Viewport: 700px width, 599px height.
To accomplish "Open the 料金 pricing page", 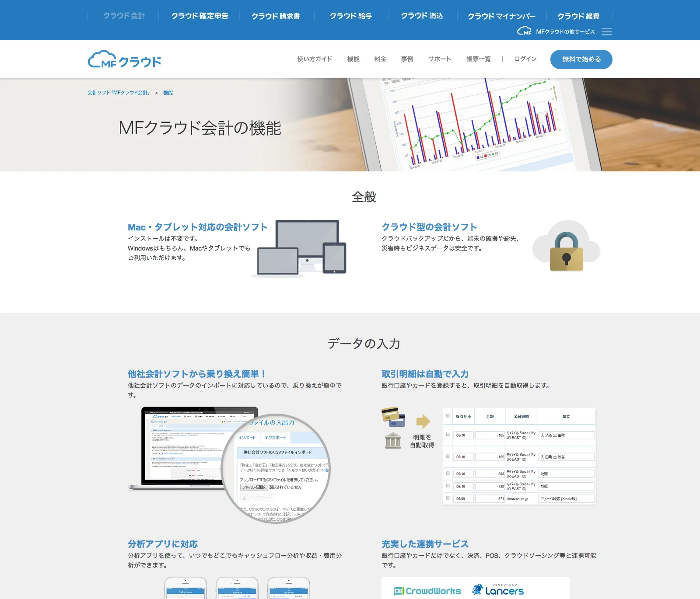I will point(380,59).
